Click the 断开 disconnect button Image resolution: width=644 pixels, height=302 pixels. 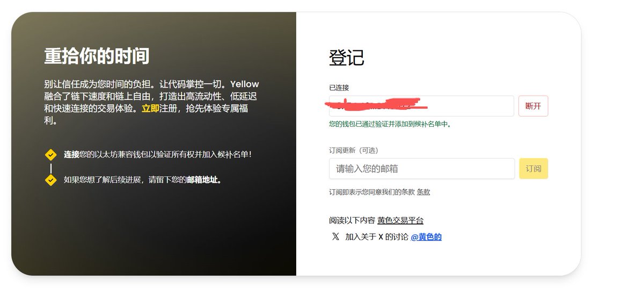pyautogui.click(x=533, y=106)
